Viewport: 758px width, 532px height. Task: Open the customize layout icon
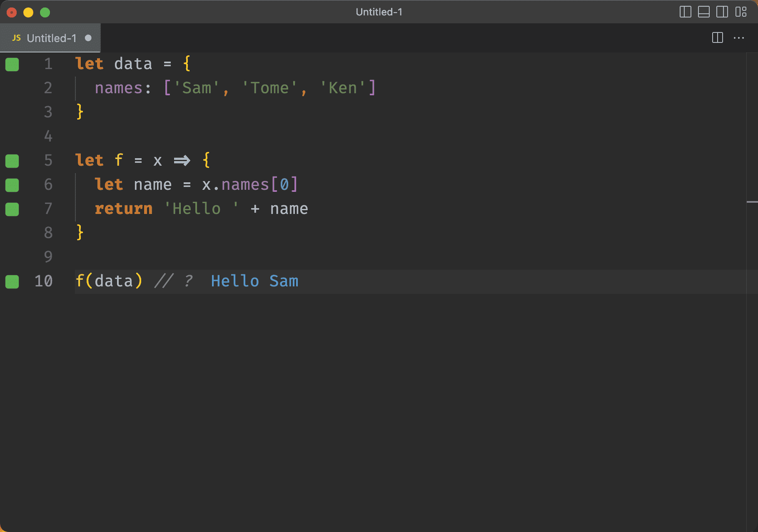pos(741,12)
